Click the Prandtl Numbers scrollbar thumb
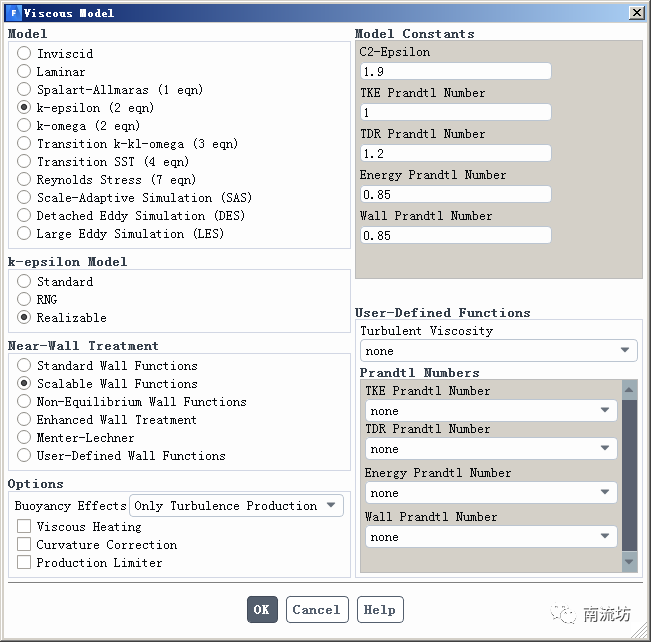Image resolution: width=651 pixels, height=642 pixels. coord(629,475)
